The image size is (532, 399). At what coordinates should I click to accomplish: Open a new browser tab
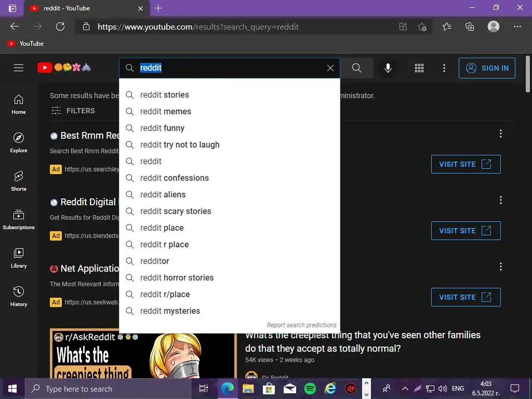point(158,8)
